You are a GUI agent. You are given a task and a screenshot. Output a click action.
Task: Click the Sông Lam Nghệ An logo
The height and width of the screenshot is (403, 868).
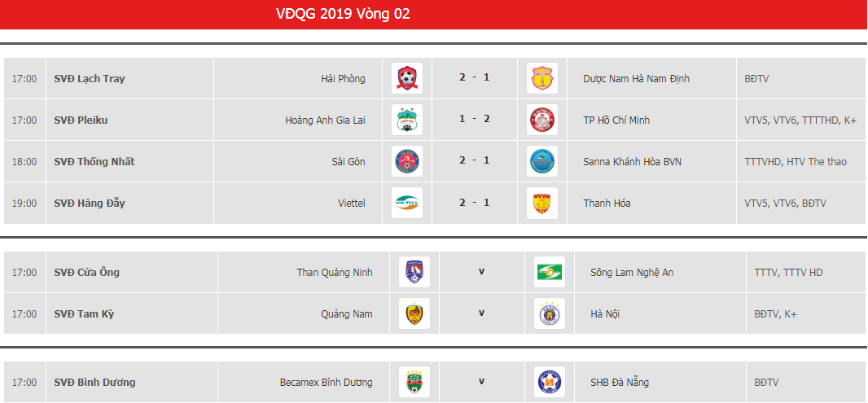click(x=549, y=273)
